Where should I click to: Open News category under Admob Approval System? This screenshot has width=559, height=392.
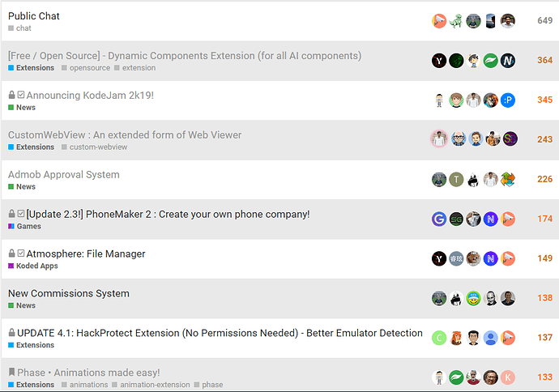22,186
